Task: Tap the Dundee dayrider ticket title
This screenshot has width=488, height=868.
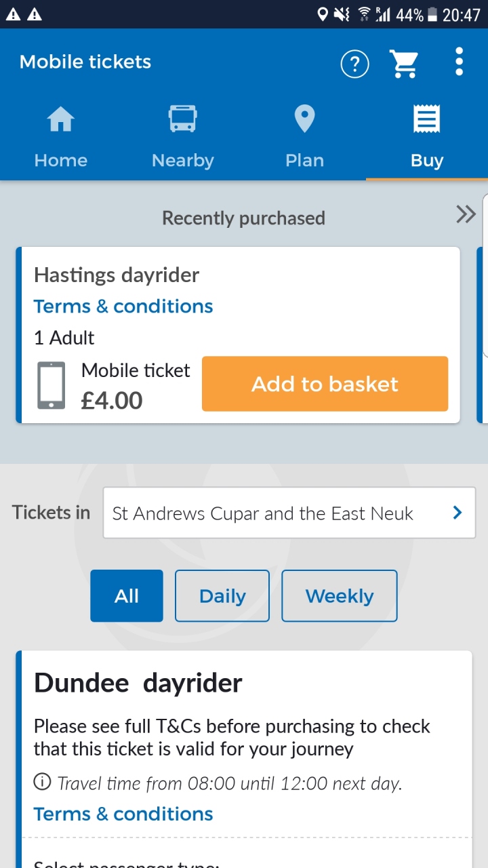Action: pos(138,683)
